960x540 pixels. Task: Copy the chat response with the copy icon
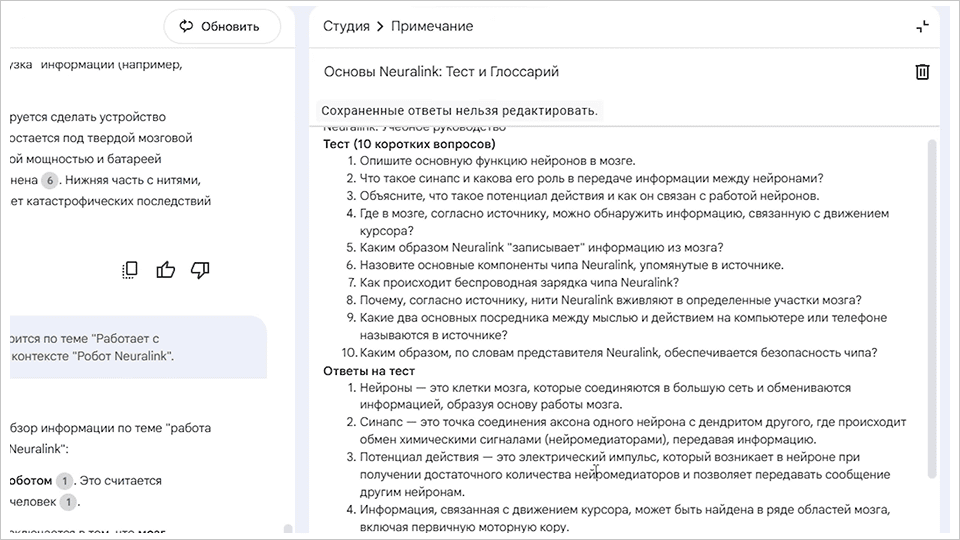[130, 270]
